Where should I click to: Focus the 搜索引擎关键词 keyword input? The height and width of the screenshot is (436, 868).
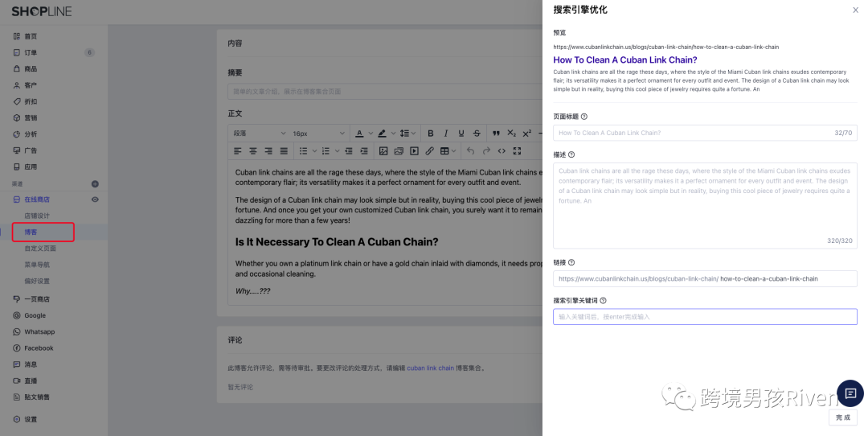coord(705,317)
